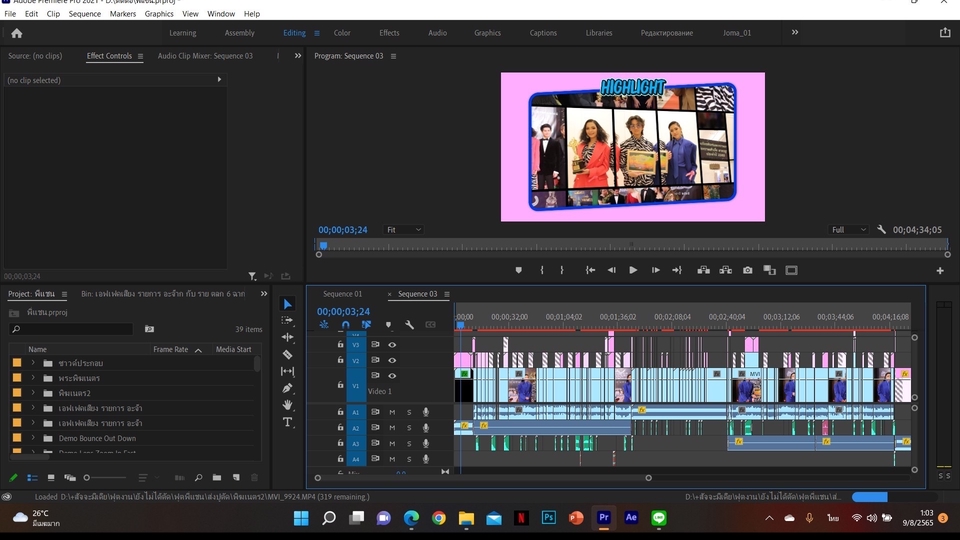
Task: Click Export Frame camera icon
Action: [x=748, y=270]
